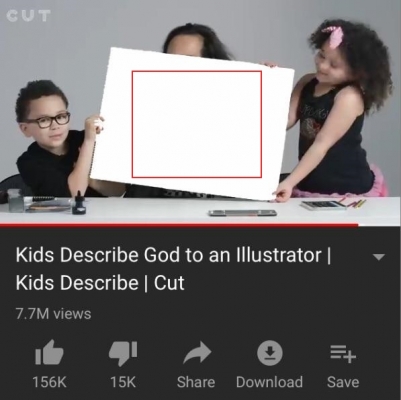Click the red played portion of the progress bar
The height and width of the screenshot is (400, 401).
point(179,225)
